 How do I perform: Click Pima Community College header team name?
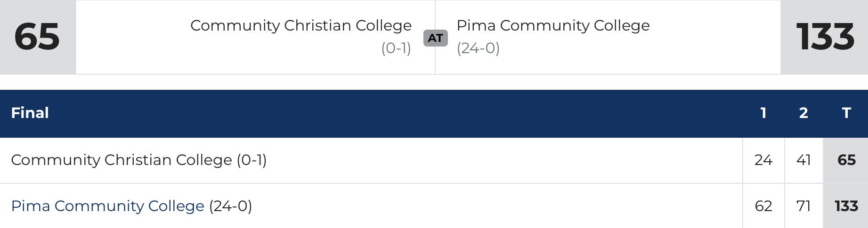coord(553,25)
